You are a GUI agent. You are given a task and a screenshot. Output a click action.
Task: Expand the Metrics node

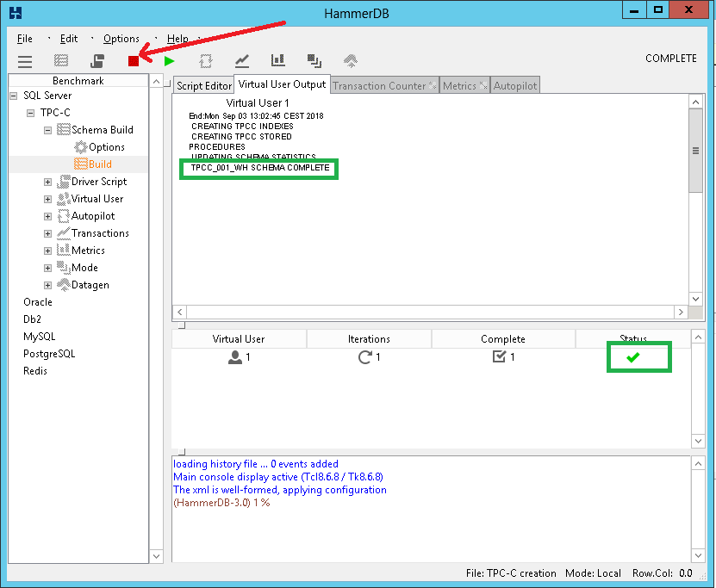[48, 251]
